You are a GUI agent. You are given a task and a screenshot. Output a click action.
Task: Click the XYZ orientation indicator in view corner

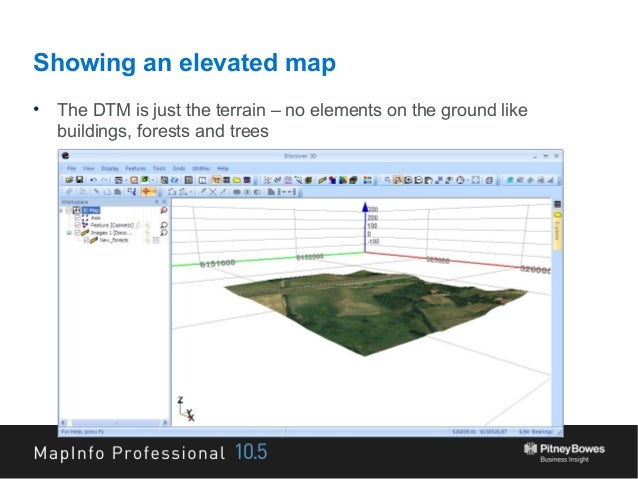(x=186, y=408)
